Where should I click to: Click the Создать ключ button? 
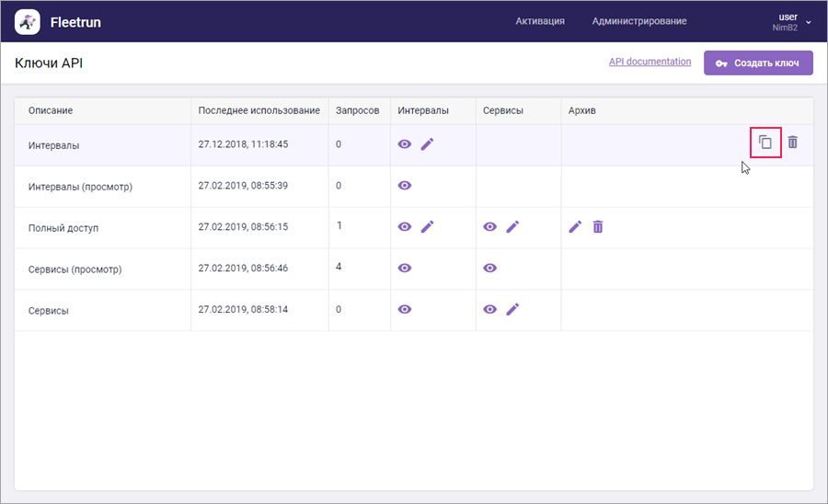pos(758,63)
